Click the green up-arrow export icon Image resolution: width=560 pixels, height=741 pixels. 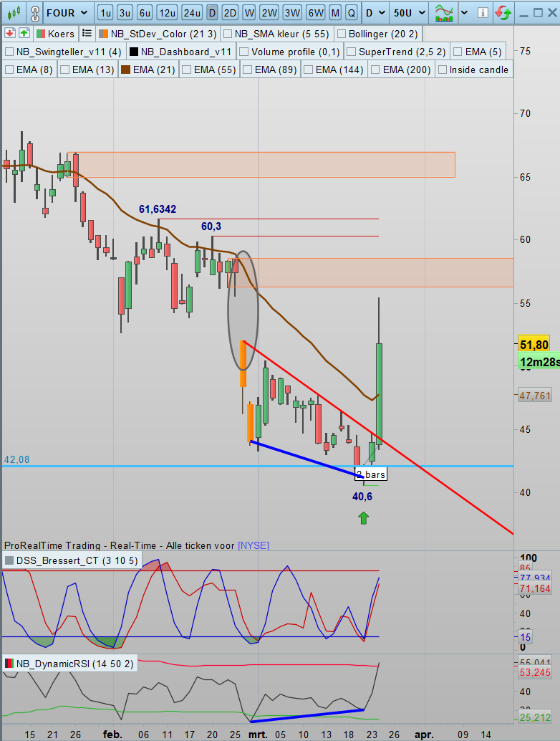coord(24,33)
